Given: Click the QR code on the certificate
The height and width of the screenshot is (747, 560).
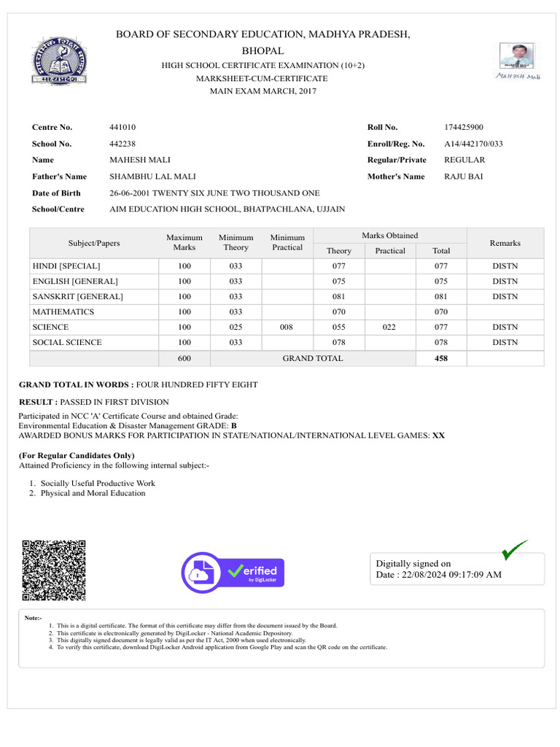Looking at the screenshot, I should tap(54, 570).
